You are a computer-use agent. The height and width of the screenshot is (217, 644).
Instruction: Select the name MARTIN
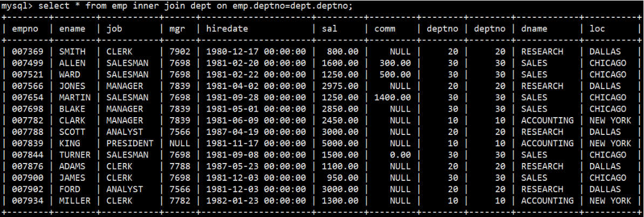coord(75,98)
